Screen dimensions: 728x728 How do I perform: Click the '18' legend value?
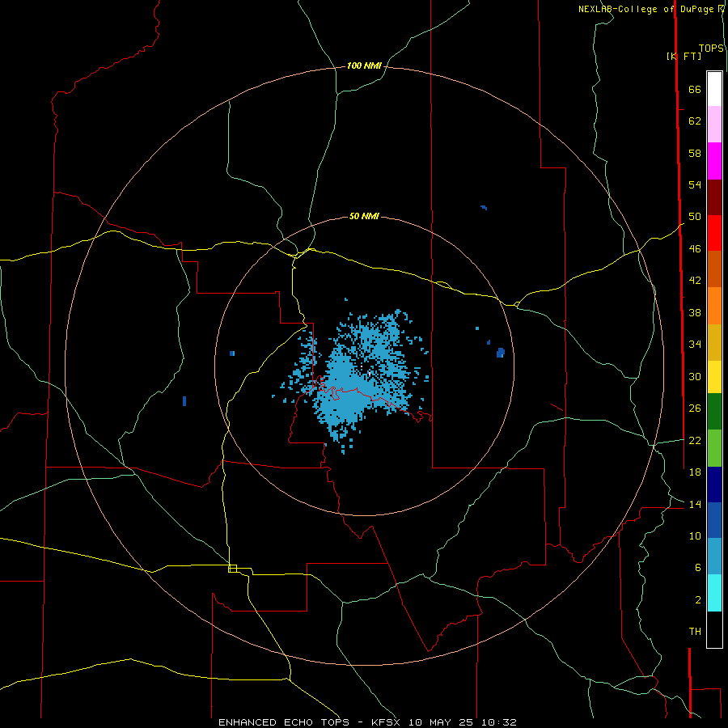click(x=695, y=472)
